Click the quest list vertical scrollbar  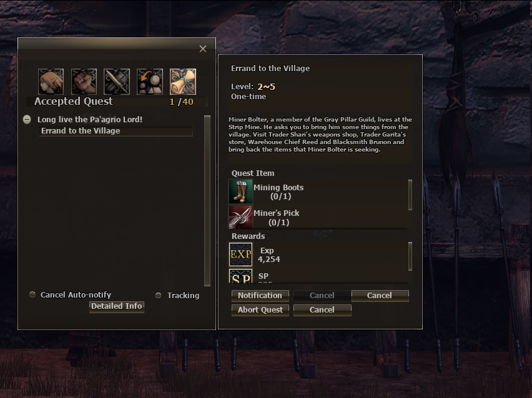[x=207, y=201]
